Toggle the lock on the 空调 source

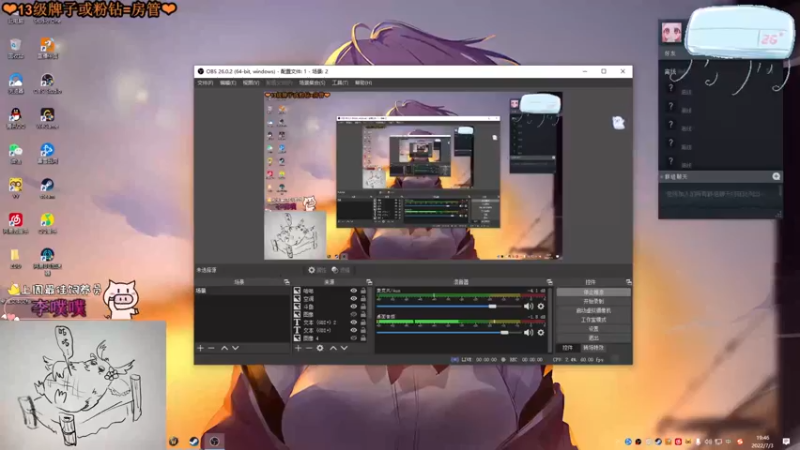(x=363, y=298)
